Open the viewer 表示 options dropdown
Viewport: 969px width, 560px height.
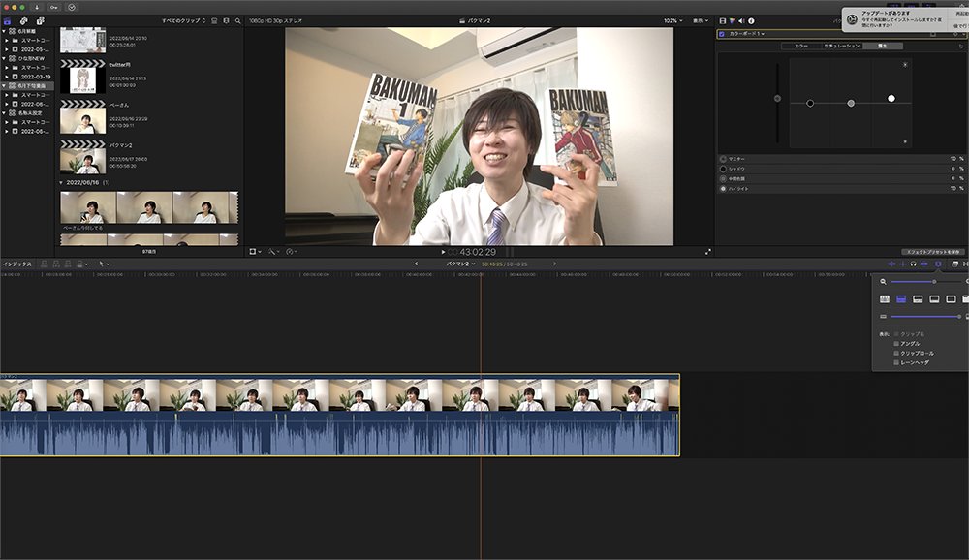[x=701, y=21]
